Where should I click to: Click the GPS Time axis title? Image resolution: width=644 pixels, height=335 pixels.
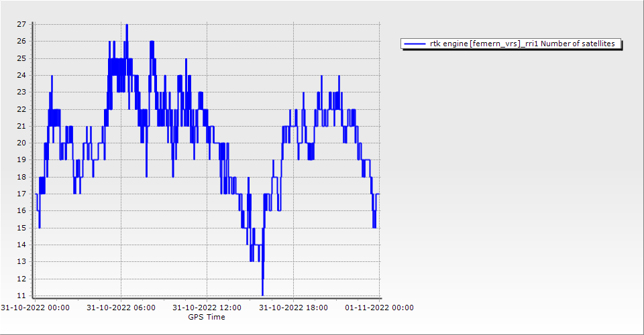pos(207,318)
